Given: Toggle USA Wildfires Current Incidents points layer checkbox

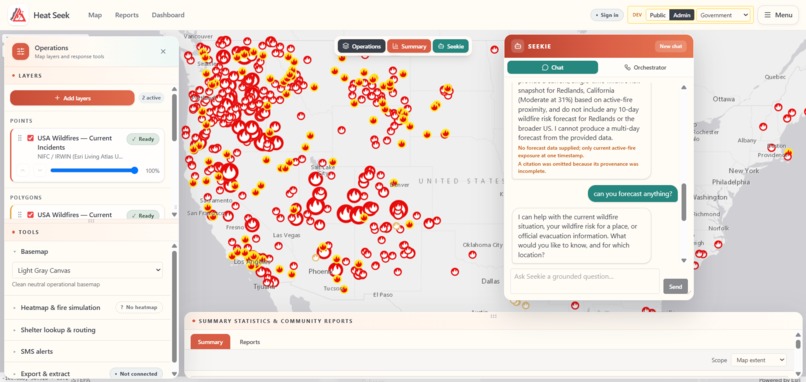Looking at the screenshot, I should [30, 138].
